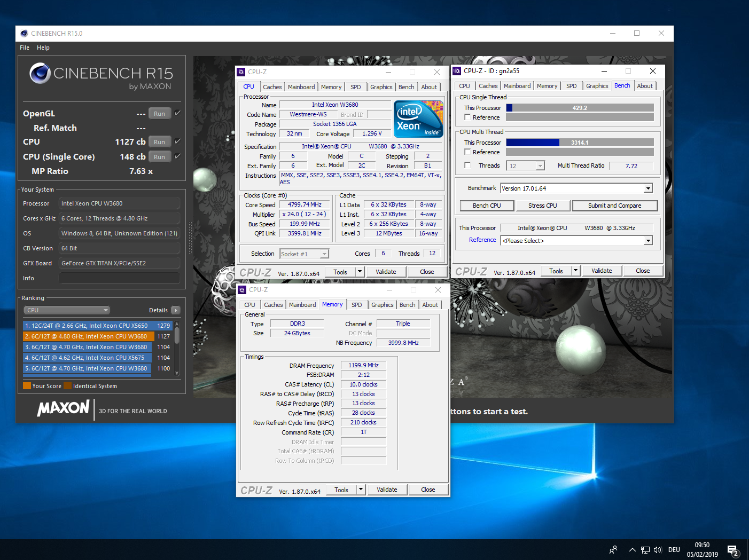Open the Ranking CPU dropdown
The width and height of the screenshot is (749, 560).
(67, 310)
